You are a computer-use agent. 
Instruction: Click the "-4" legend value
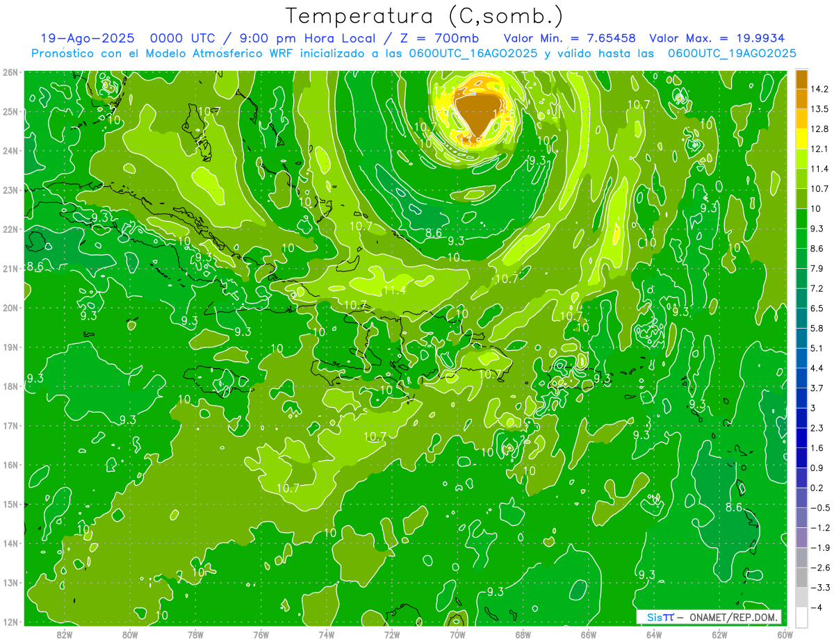pyautogui.click(x=817, y=607)
